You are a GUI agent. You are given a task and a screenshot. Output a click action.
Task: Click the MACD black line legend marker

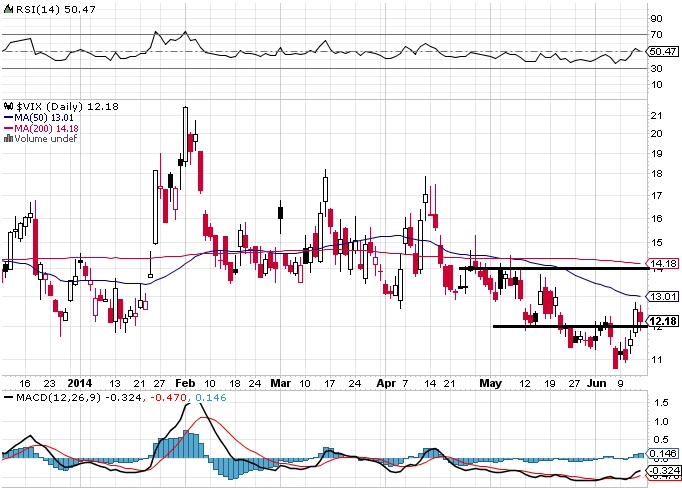(8, 398)
